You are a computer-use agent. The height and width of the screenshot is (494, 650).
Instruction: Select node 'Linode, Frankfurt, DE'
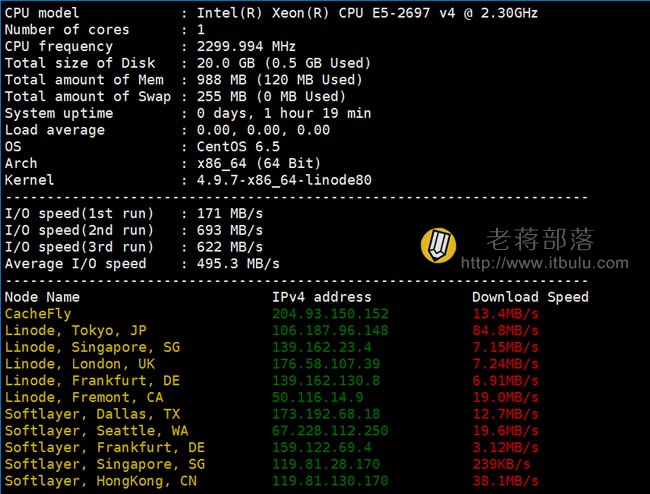(92, 380)
